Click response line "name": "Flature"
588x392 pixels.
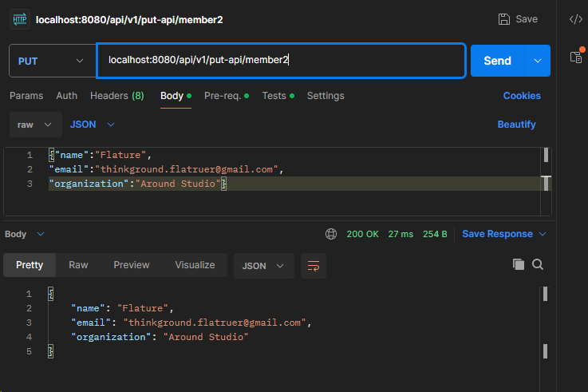122,308
